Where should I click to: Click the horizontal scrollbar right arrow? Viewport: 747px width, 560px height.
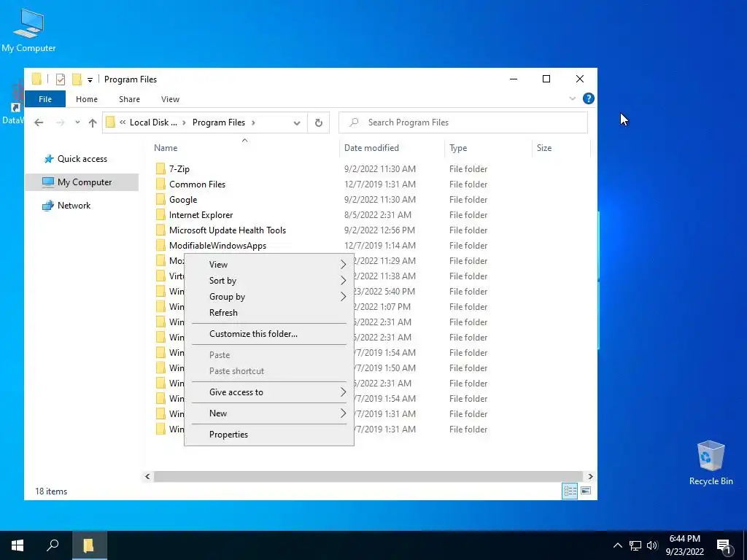[590, 477]
